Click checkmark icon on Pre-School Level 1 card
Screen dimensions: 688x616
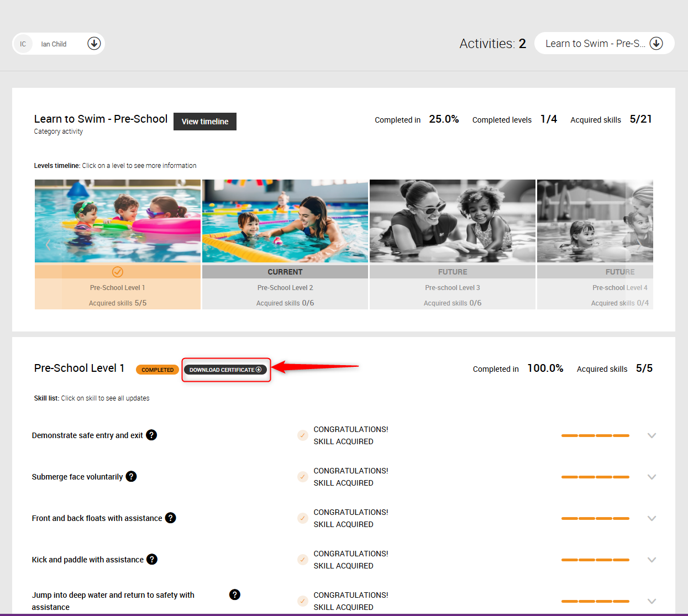click(x=118, y=272)
